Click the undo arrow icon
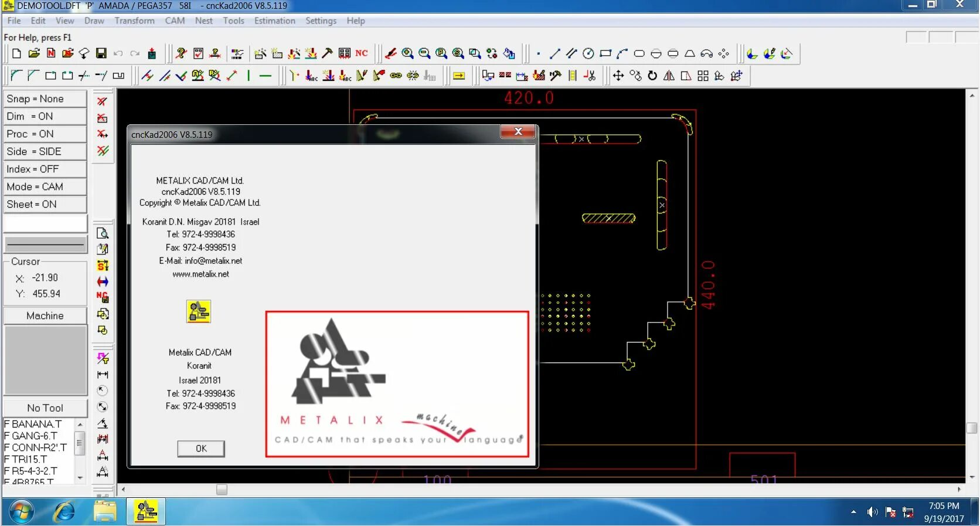Image resolution: width=980 pixels, height=526 pixels. pyautogui.click(x=118, y=53)
